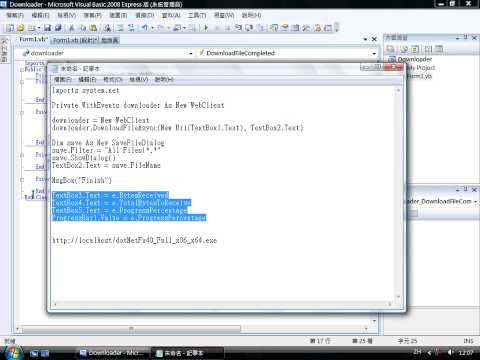The height and width of the screenshot is (360, 480).
Task: Click the Open File folder icon
Action: (x=20, y=28)
